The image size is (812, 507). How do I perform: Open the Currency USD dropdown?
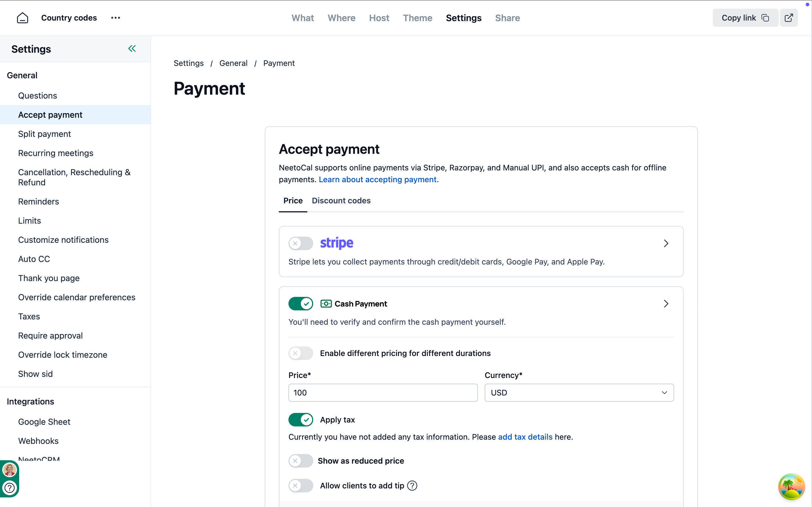(x=579, y=393)
